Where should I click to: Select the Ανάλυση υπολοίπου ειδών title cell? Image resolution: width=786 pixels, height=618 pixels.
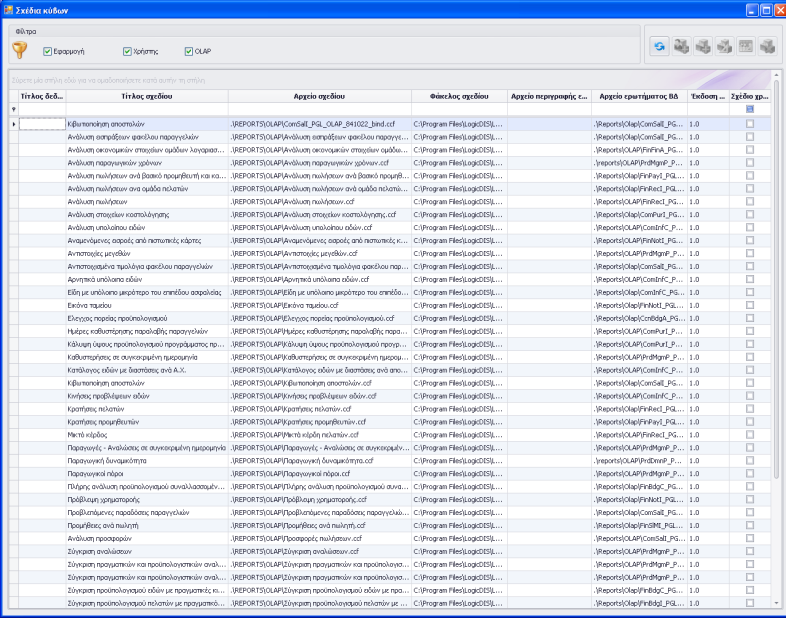click(x=147, y=228)
